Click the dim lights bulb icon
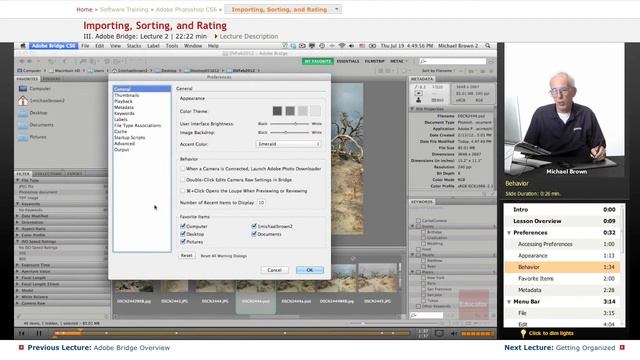The height and width of the screenshot is (360, 640). (523, 333)
